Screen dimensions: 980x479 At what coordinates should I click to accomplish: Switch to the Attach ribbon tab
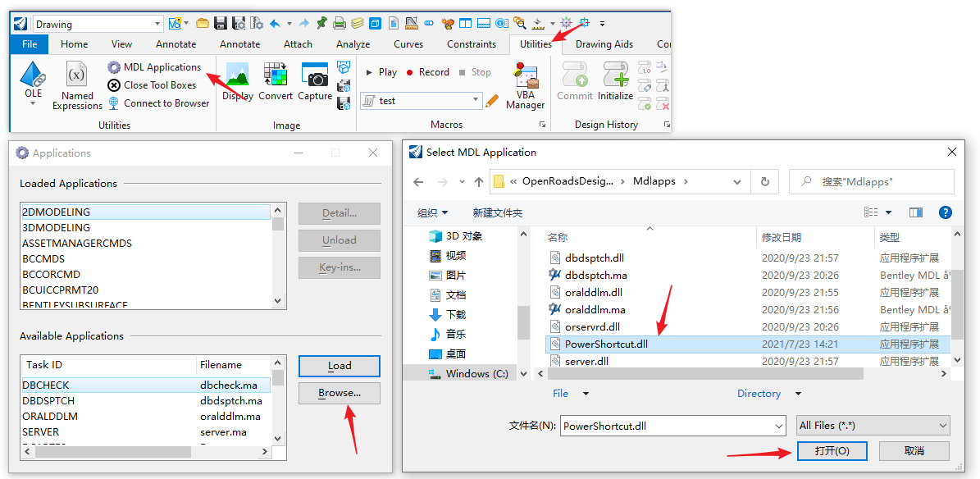(299, 43)
